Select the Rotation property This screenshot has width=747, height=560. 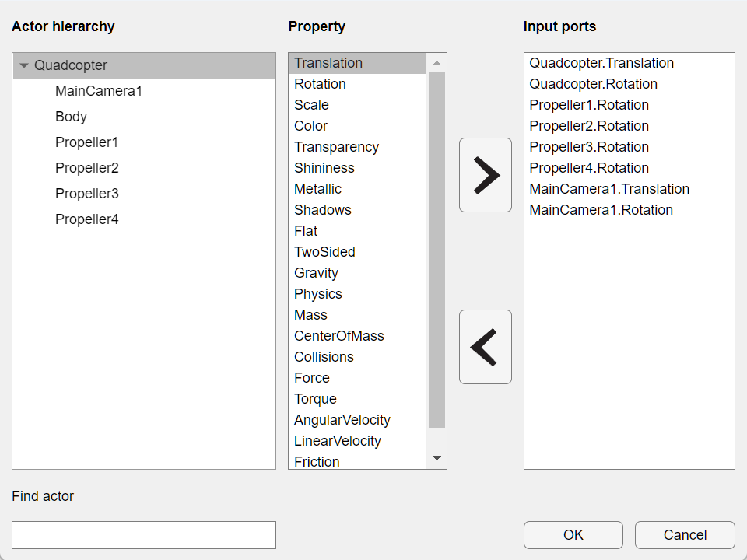320,84
